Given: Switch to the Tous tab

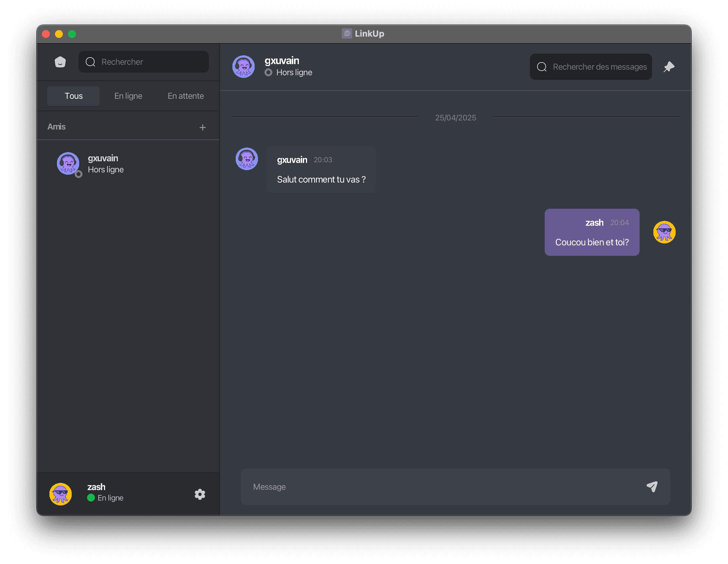Looking at the screenshot, I should point(73,96).
